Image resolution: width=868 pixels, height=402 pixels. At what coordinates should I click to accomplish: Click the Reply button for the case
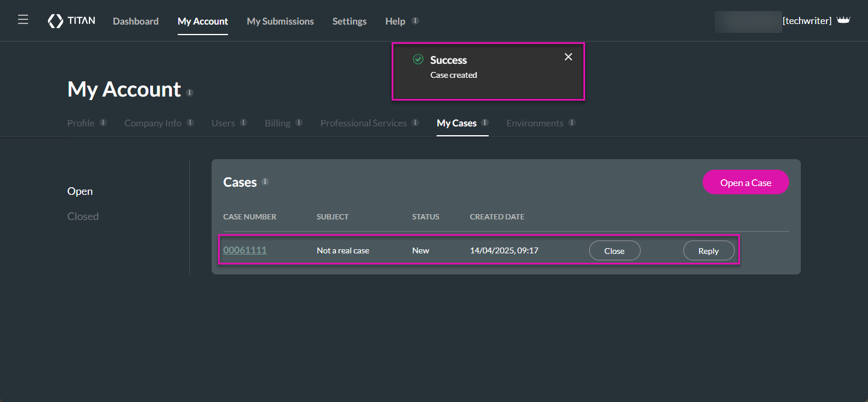coord(708,251)
